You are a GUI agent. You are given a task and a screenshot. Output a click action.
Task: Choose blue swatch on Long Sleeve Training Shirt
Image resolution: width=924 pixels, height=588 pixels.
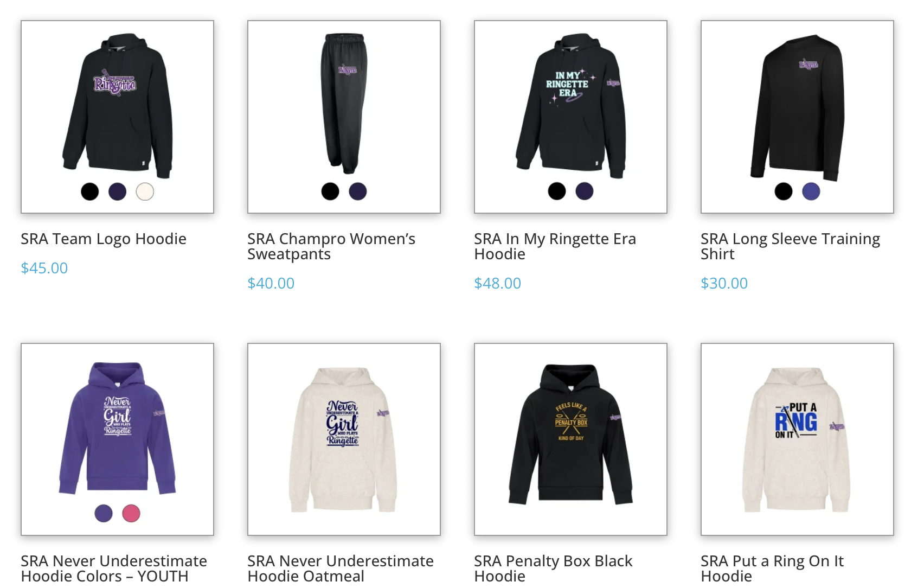click(x=811, y=191)
